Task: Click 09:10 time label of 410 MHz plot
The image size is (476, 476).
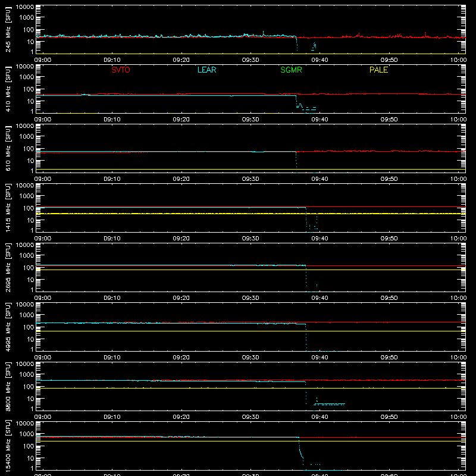Action: click(x=112, y=120)
